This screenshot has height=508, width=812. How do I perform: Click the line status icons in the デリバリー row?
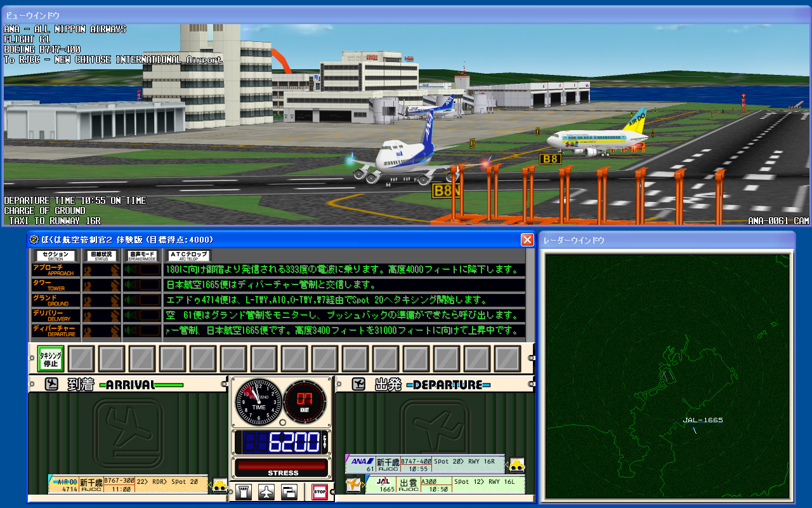click(x=101, y=316)
